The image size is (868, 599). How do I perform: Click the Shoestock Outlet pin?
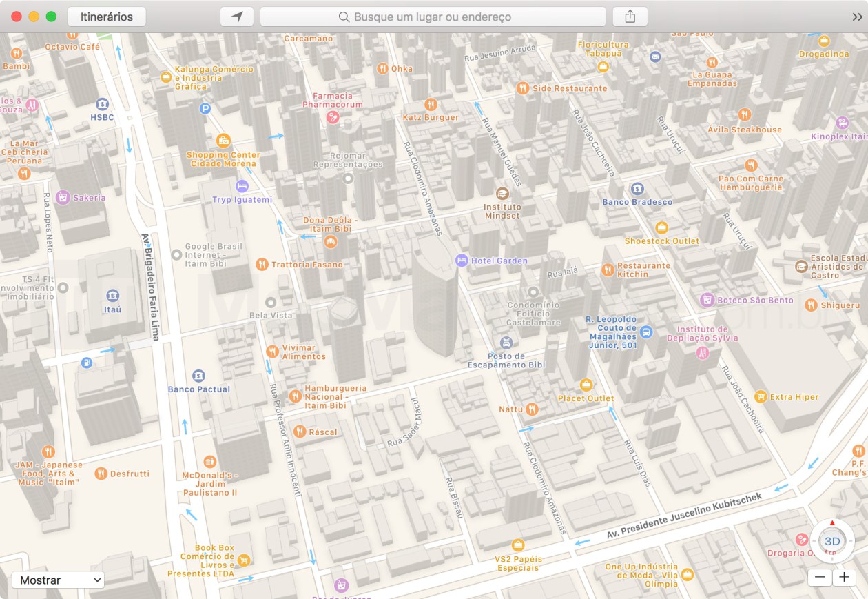coord(662,227)
